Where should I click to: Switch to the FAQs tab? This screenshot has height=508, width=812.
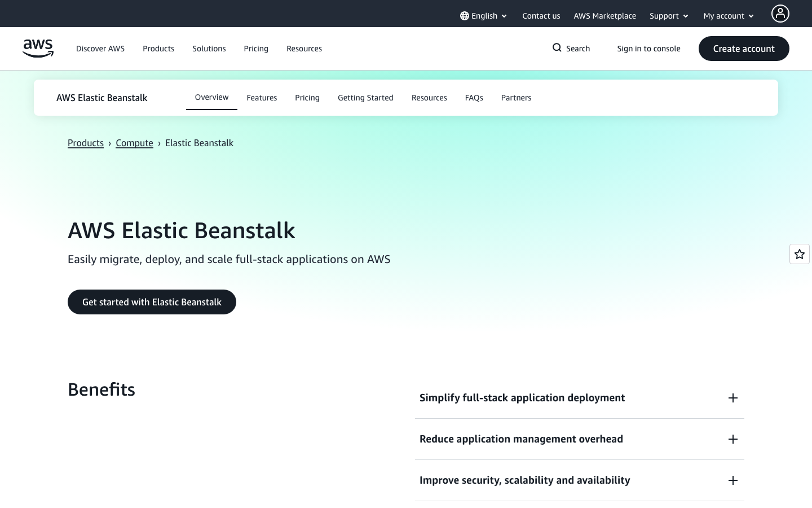tap(474, 98)
